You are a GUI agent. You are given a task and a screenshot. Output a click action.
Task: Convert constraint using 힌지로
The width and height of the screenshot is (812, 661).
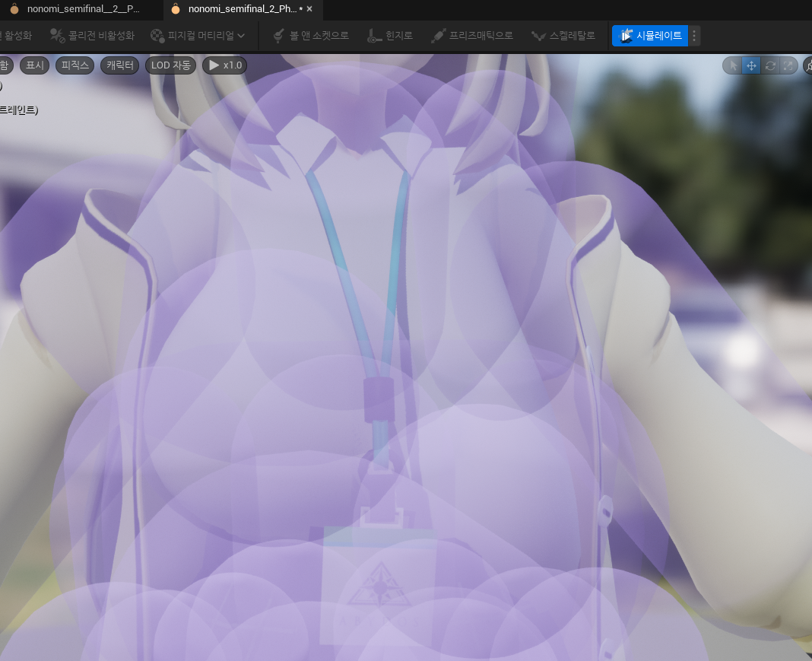pyautogui.click(x=390, y=36)
